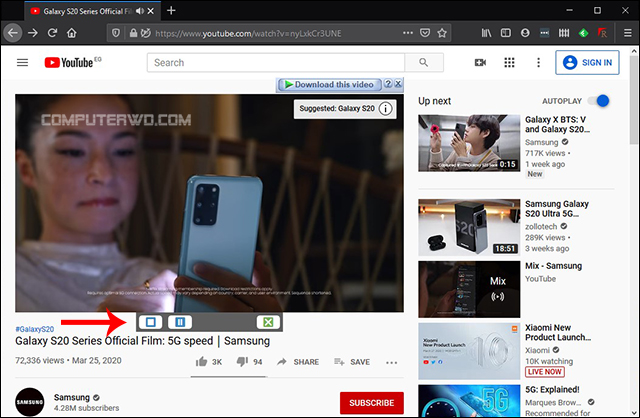Open the Samsung channel avatar
This screenshot has height=418, width=640.
tap(29, 402)
